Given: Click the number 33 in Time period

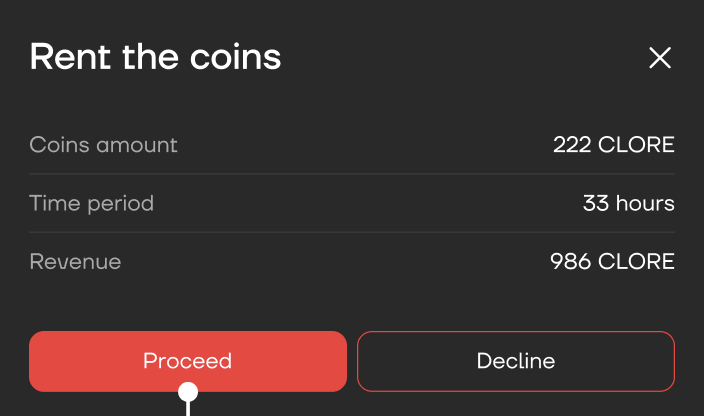Looking at the screenshot, I should [x=596, y=204].
